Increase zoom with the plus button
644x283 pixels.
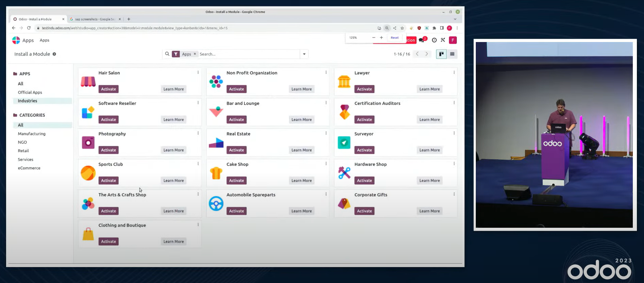(x=382, y=38)
